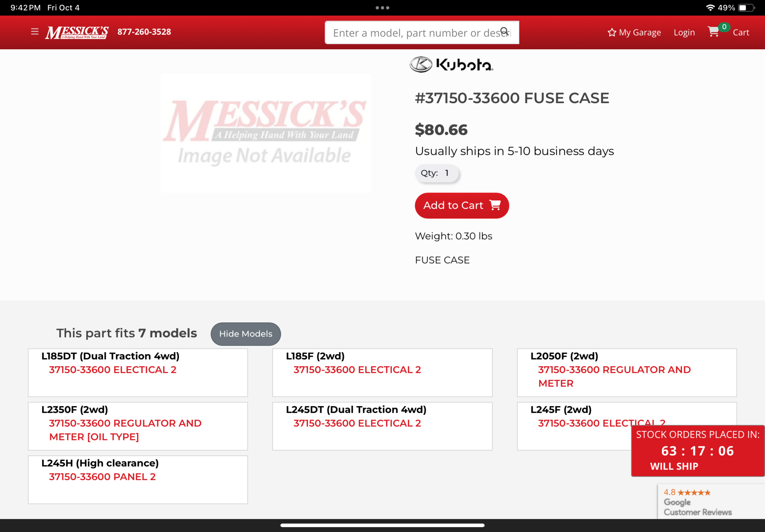Open the Cart text link
The height and width of the screenshot is (532, 765).
click(741, 33)
